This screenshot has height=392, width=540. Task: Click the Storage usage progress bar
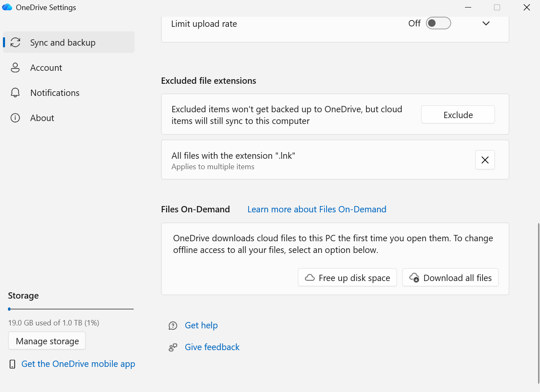[71, 309]
